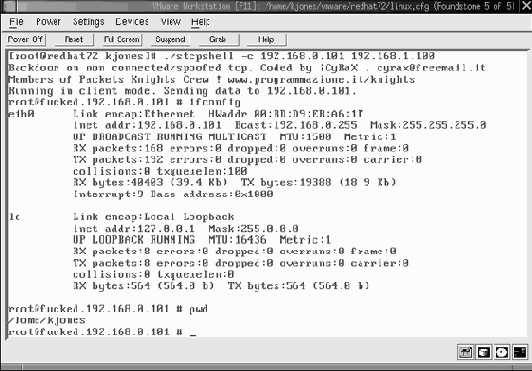Suspend the virtual machine

170,39
